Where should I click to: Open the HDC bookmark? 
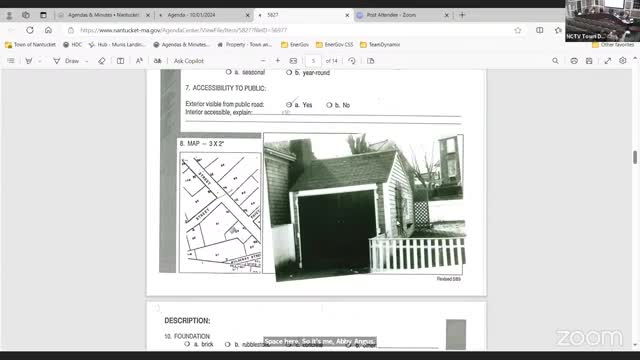[x=72, y=44]
